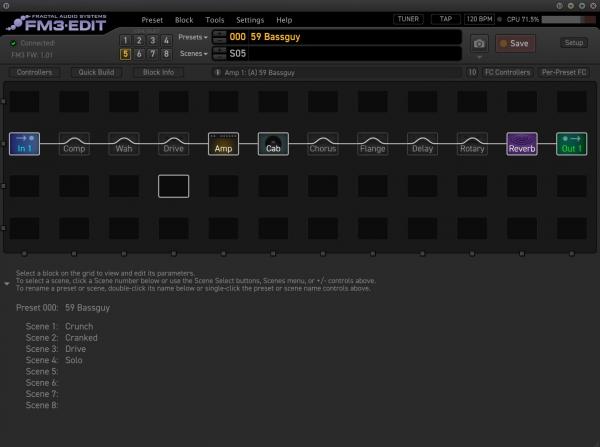
Task: Open the Controllers panel
Action: 34,72
